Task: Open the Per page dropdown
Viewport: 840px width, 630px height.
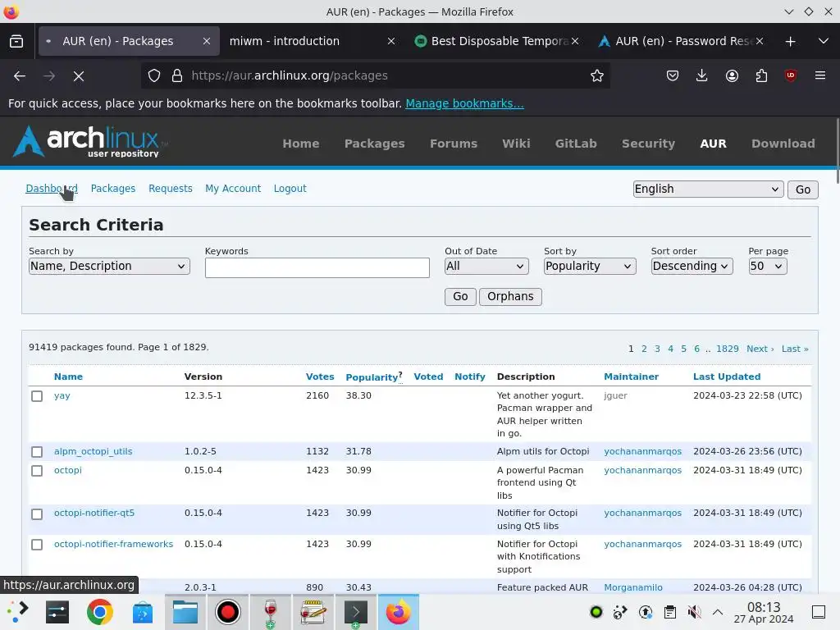Action: [768, 267]
